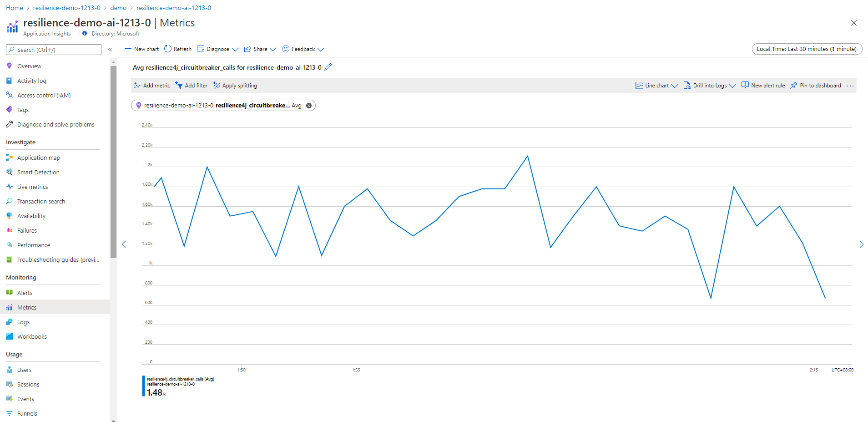Screen dimensions: 868x422
Task: Shift chart time range forward
Action: pyautogui.click(x=861, y=244)
